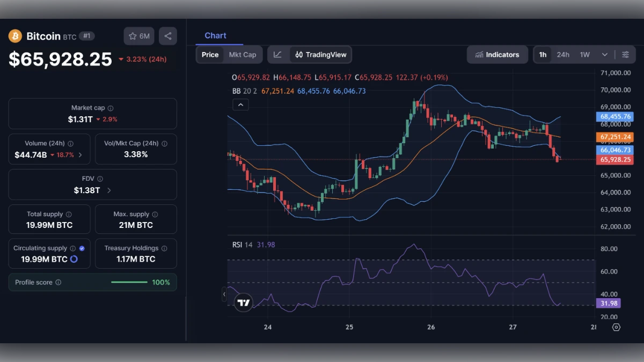Image resolution: width=644 pixels, height=362 pixels.
Task: Click the verified checkmark next to Circulating supply
Action: tap(82, 248)
